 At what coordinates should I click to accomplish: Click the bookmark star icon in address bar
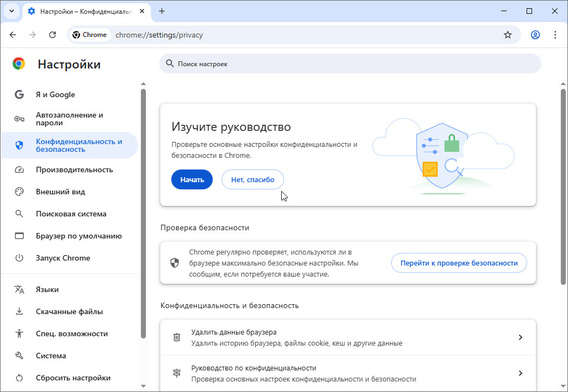[x=507, y=35]
